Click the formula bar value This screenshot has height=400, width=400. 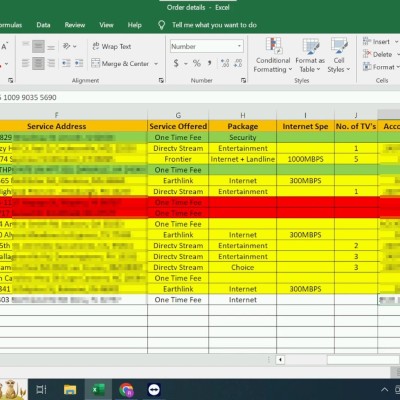(x=29, y=97)
